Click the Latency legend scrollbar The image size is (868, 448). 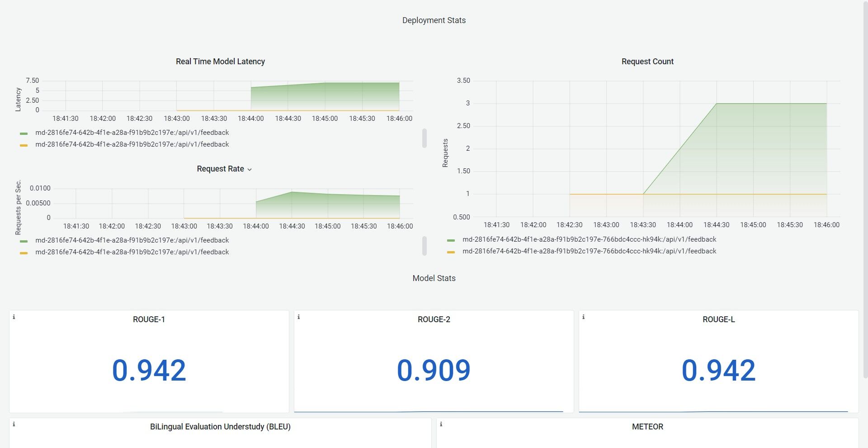click(425, 138)
